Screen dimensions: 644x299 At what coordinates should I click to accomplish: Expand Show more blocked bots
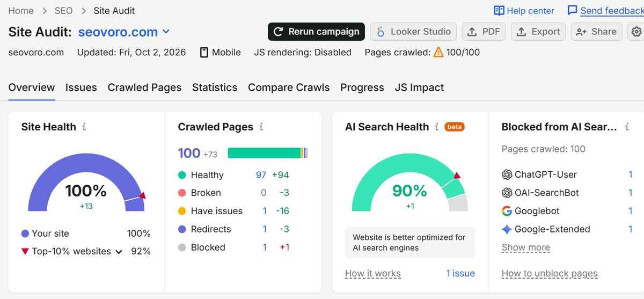525,247
